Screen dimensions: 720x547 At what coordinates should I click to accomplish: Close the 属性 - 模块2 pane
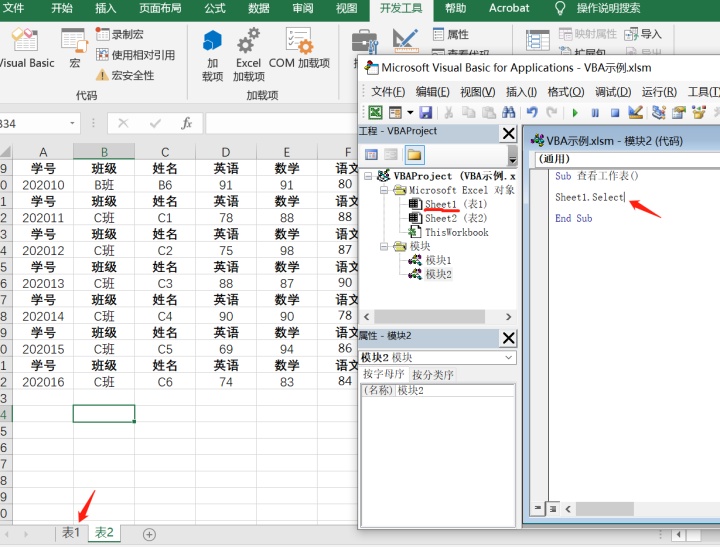point(508,338)
